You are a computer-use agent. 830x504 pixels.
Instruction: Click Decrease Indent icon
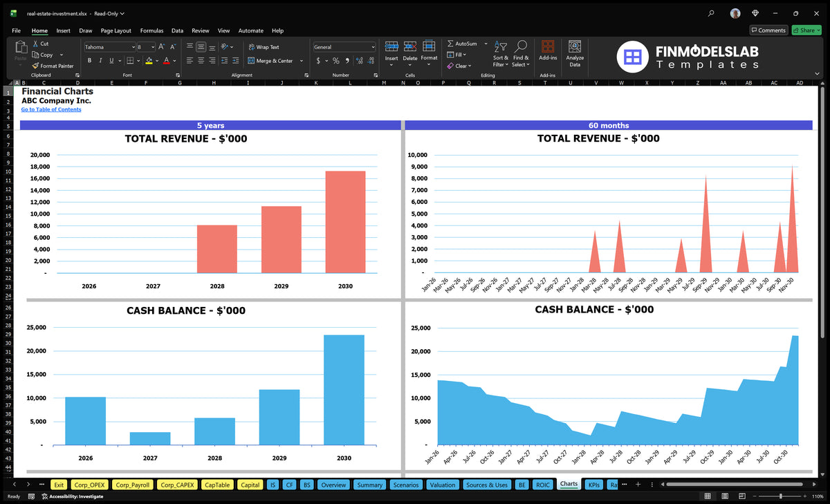coord(226,61)
